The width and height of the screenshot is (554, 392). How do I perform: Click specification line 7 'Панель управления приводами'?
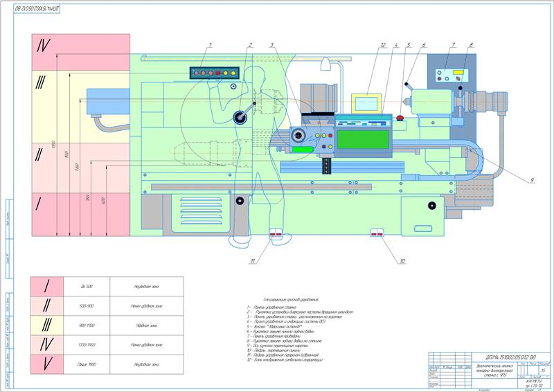click(274, 336)
